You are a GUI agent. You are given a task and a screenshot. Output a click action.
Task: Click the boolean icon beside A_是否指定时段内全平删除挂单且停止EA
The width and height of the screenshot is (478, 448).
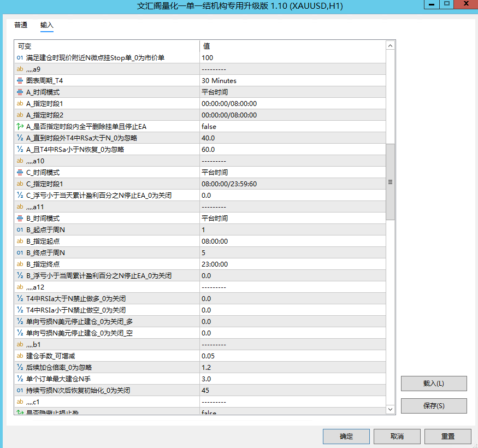tap(20, 126)
